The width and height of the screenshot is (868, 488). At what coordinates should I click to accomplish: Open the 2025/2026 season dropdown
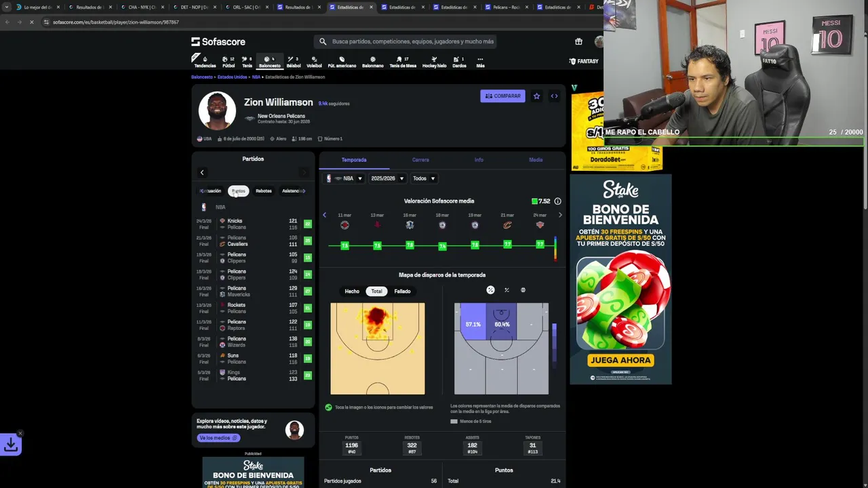click(387, 178)
